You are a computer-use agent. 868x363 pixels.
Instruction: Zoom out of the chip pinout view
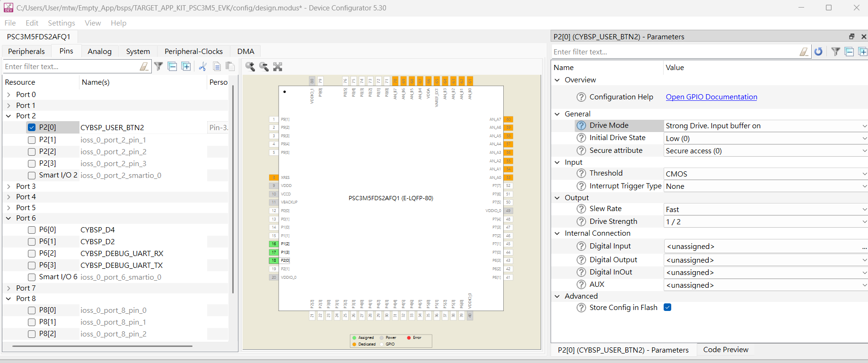coord(264,67)
